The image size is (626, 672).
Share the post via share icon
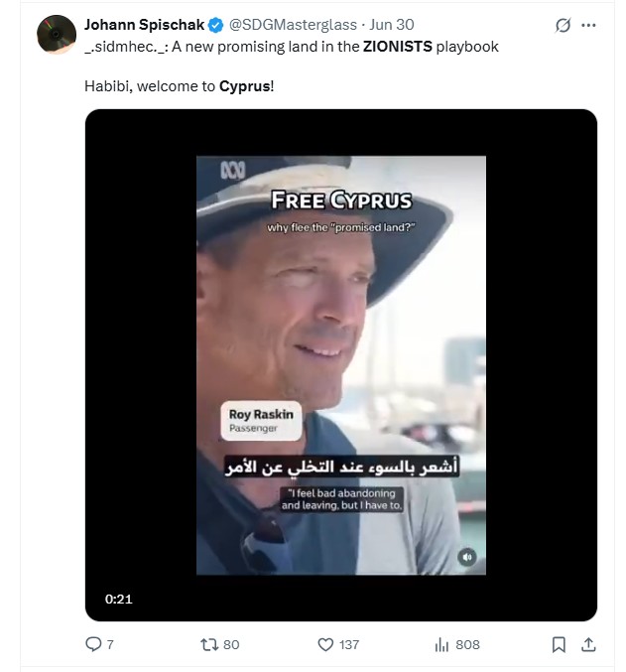point(587,644)
